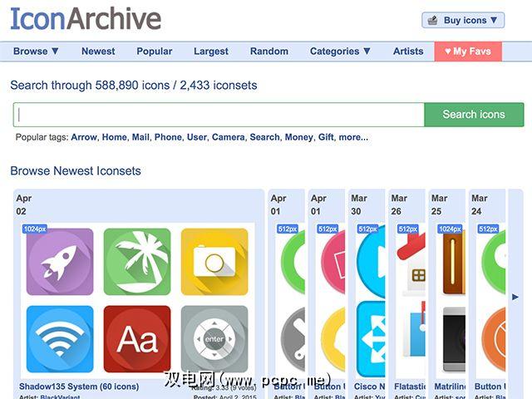
Task: Open My Favs tab
Action: point(468,52)
